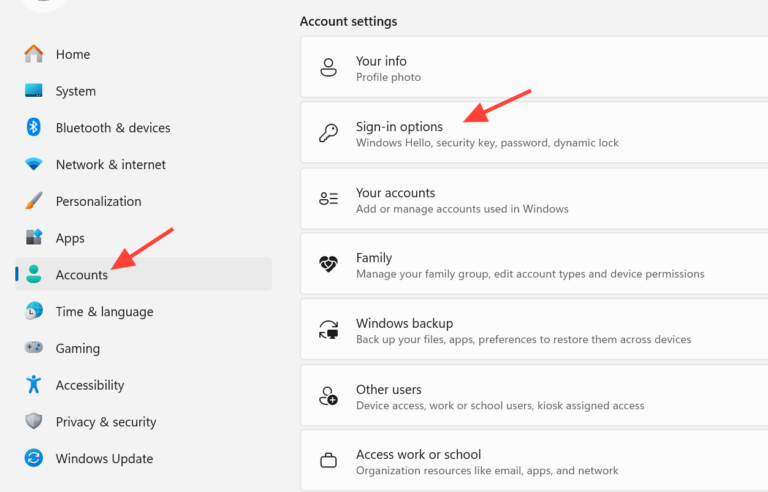This screenshot has height=492, width=768.
Task: Click the Sign-in options key icon
Action: (329, 133)
